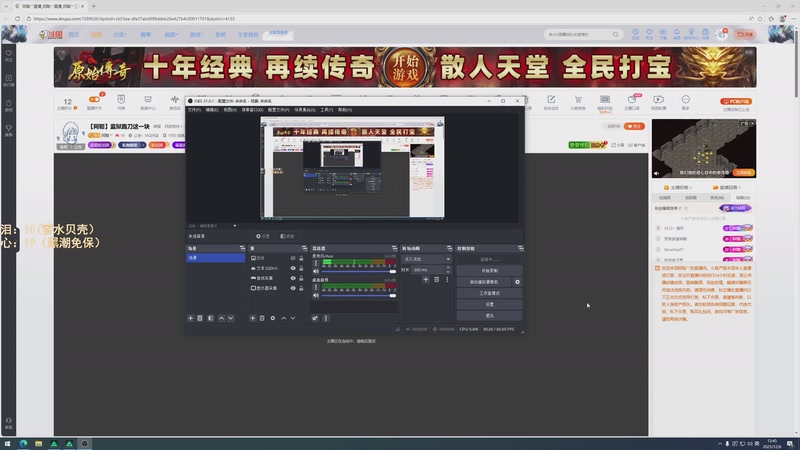Pop out the Controls dock panel
This screenshot has width=800, height=450.
[x=520, y=248]
